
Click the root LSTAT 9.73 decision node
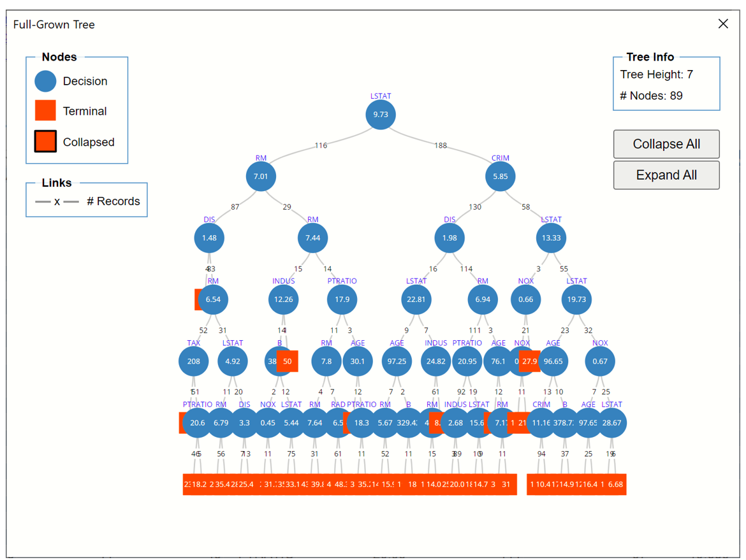pyautogui.click(x=381, y=115)
